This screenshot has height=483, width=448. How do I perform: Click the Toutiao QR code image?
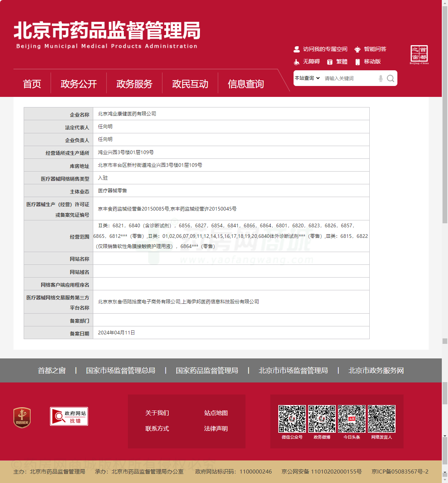[351, 419]
